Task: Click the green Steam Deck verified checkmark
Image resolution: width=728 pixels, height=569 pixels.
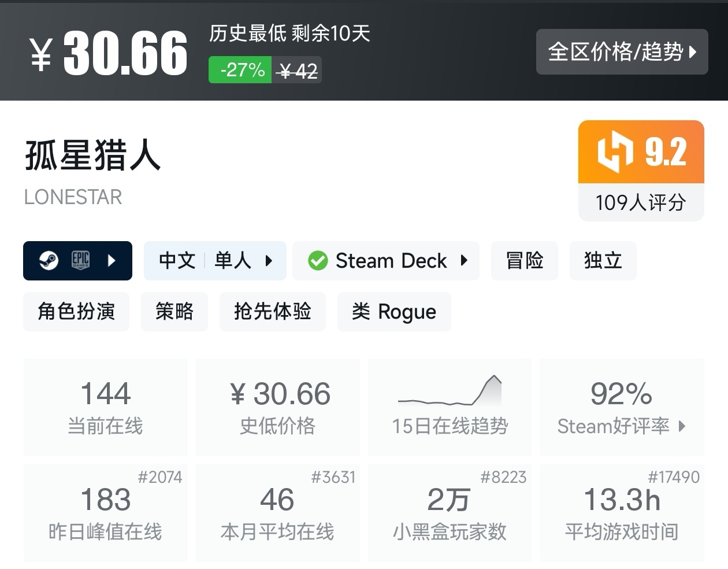Action: point(318,261)
